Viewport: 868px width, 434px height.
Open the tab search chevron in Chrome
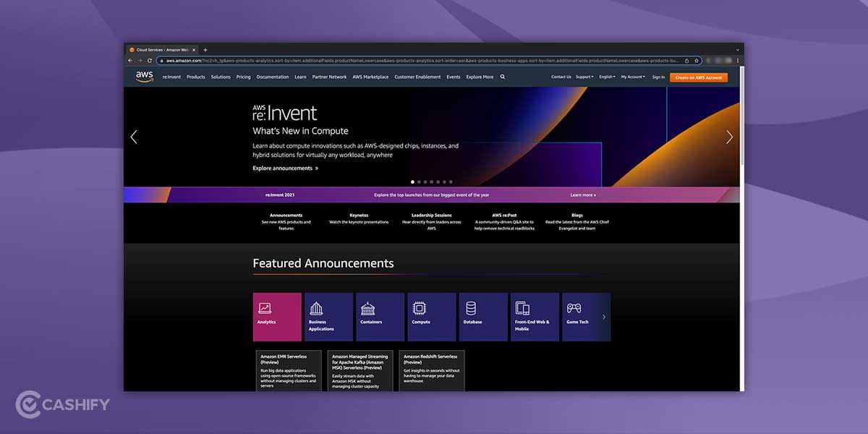point(737,50)
